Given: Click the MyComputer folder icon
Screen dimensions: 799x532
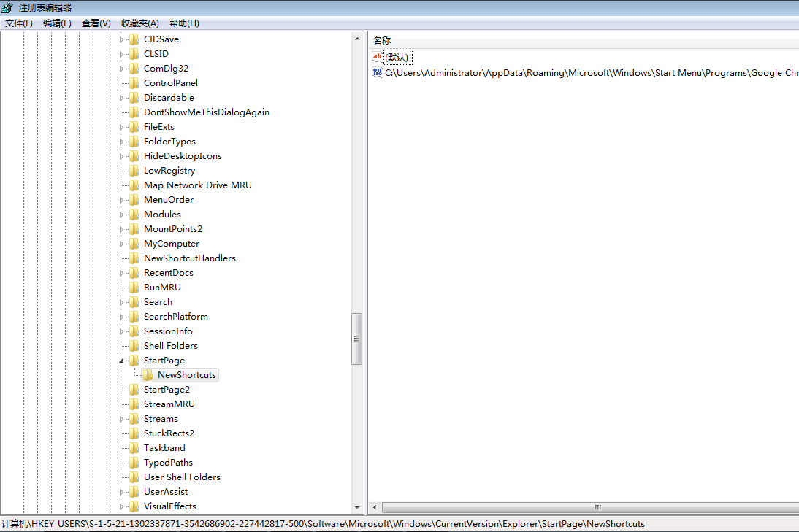Looking at the screenshot, I should [x=134, y=243].
